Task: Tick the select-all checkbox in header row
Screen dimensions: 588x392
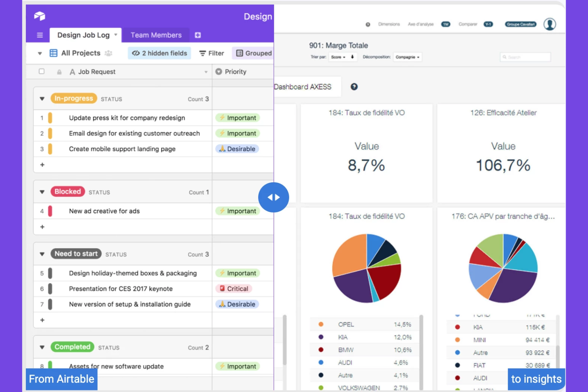Action: click(41, 71)
